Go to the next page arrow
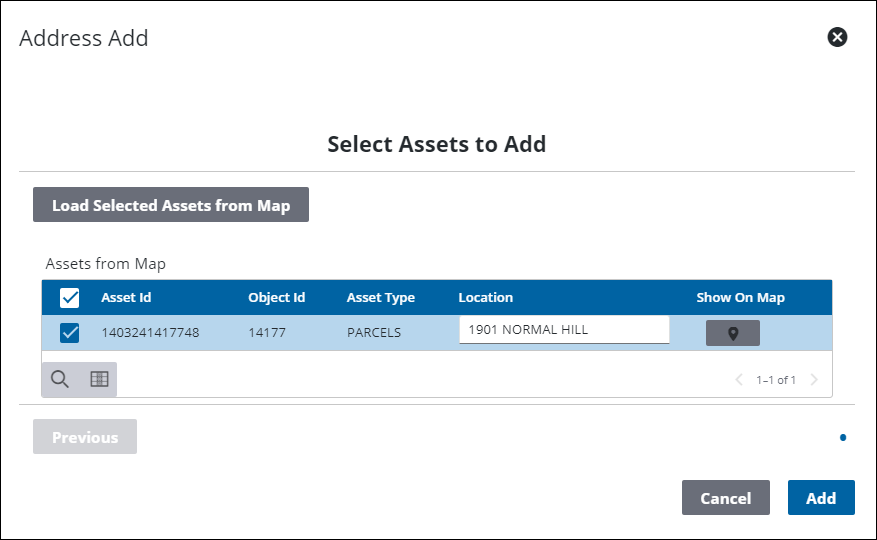Image resolution: width=877 pixels, height=540 pixels. tap(814, 380)
